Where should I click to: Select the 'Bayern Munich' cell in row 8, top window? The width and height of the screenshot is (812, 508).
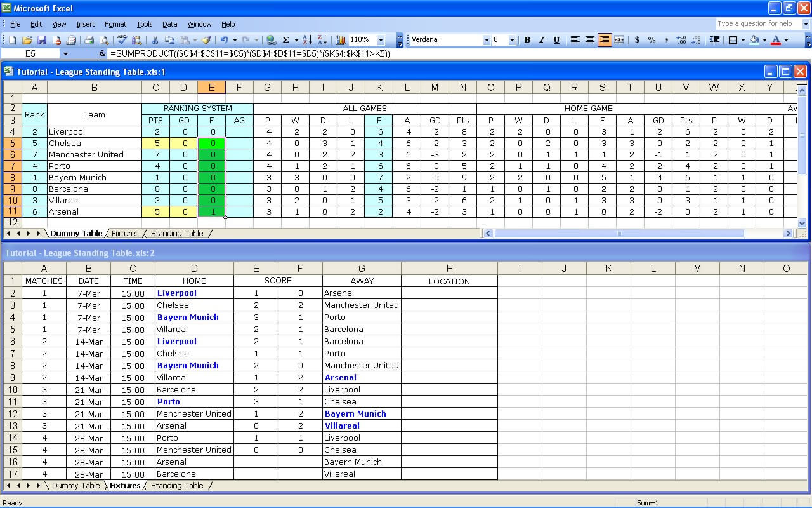click(94, 177)
